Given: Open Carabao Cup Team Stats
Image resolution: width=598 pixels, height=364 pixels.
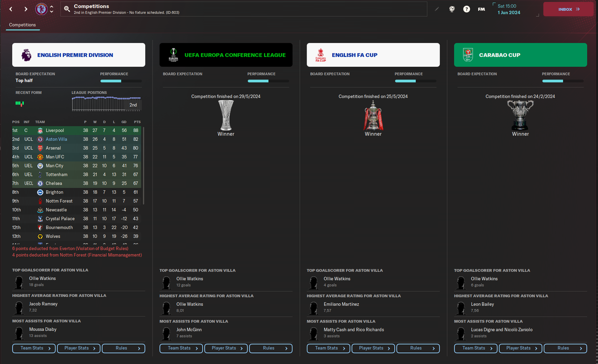Looking at the screenshot, I should pyautogui.click(x=476, y=348).
